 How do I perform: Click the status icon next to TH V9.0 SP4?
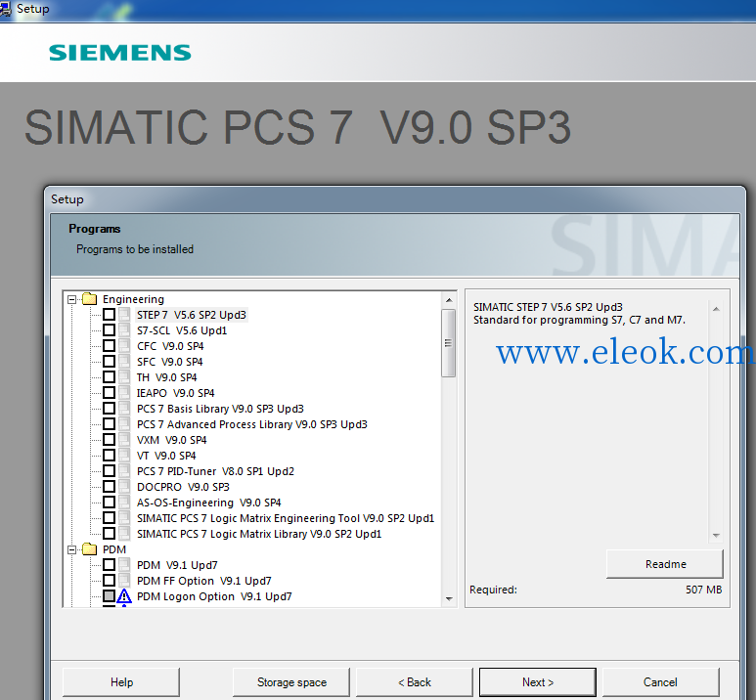click(x=124, y=377)
